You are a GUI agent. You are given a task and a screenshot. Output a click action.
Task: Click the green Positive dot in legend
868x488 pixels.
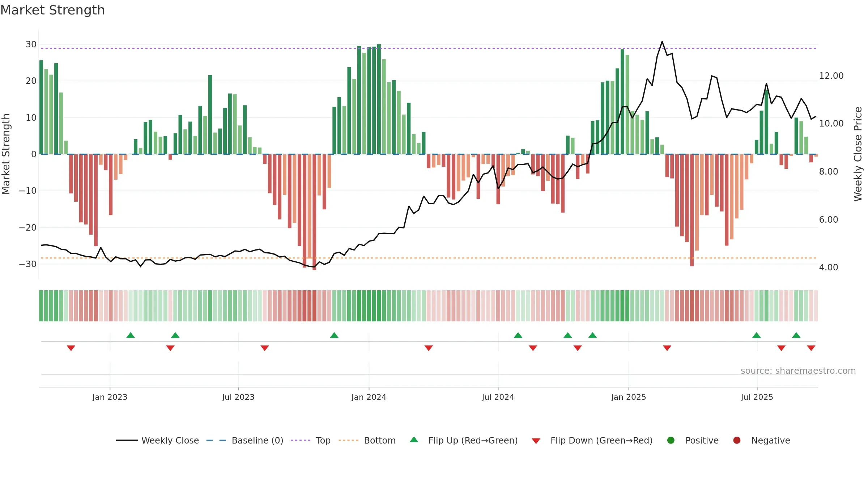[671, 440]
